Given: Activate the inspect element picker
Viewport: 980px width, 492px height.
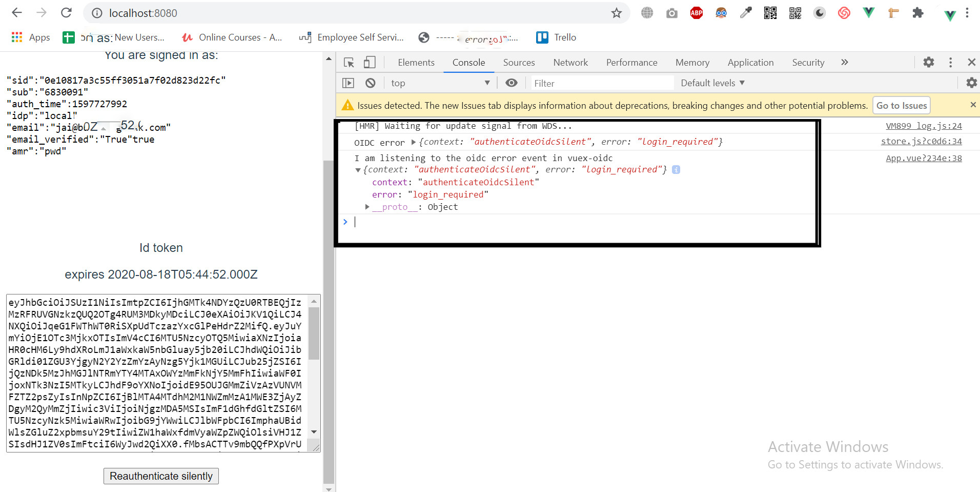Looking at the screenshot, I should pos(349,63).
